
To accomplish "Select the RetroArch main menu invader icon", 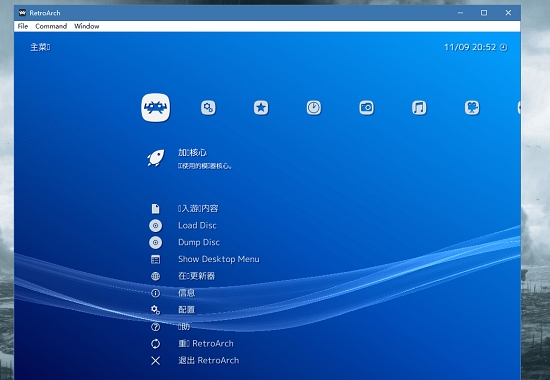I will point(156,108).
